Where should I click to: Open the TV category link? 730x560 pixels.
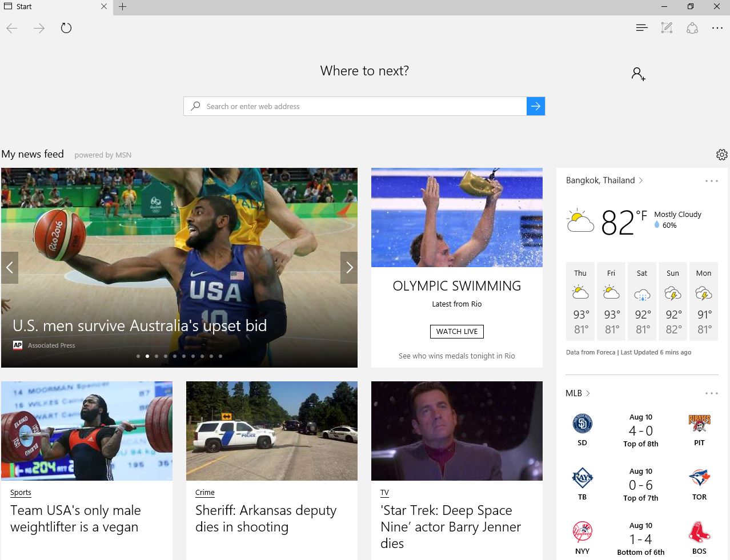click(x=384, y=493)
